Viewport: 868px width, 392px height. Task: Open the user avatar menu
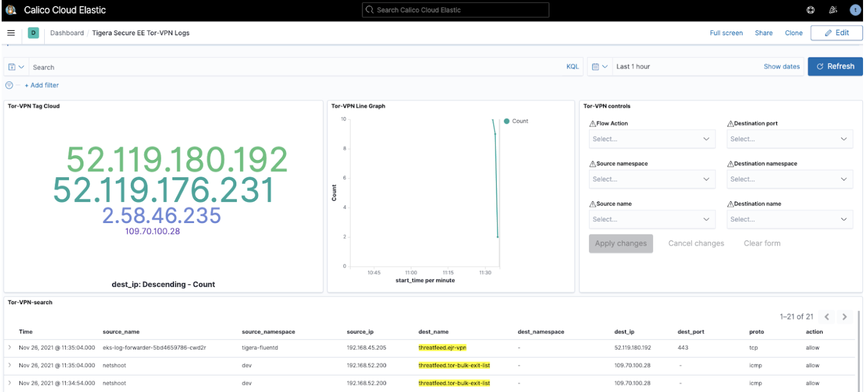[855, 10]
